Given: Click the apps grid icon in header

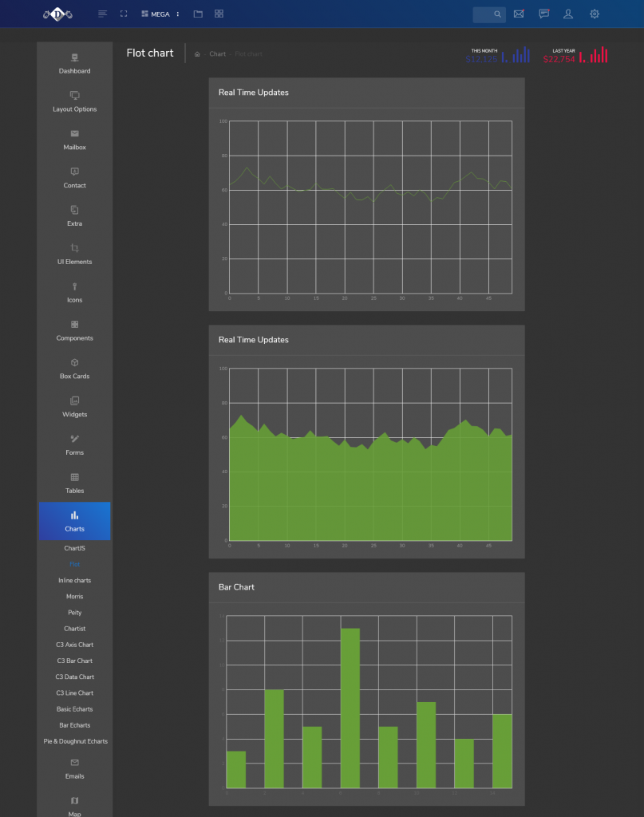Looking at the screenshot, I should click(x=219, y=14).
